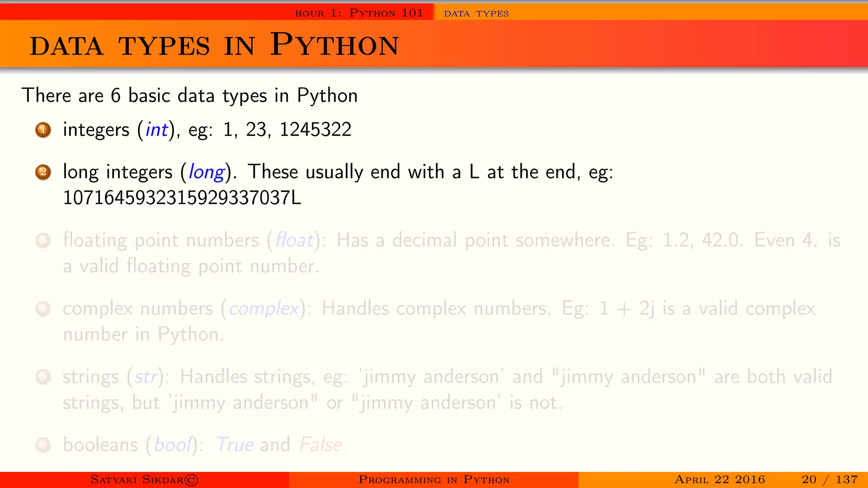Select the text 'a valid floating point number.'

pos(191,266)
